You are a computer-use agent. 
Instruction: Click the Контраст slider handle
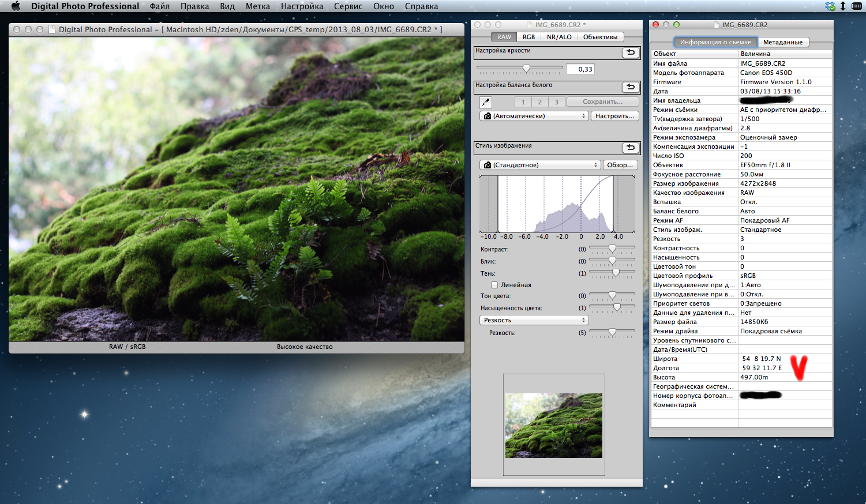coord(612,249)
